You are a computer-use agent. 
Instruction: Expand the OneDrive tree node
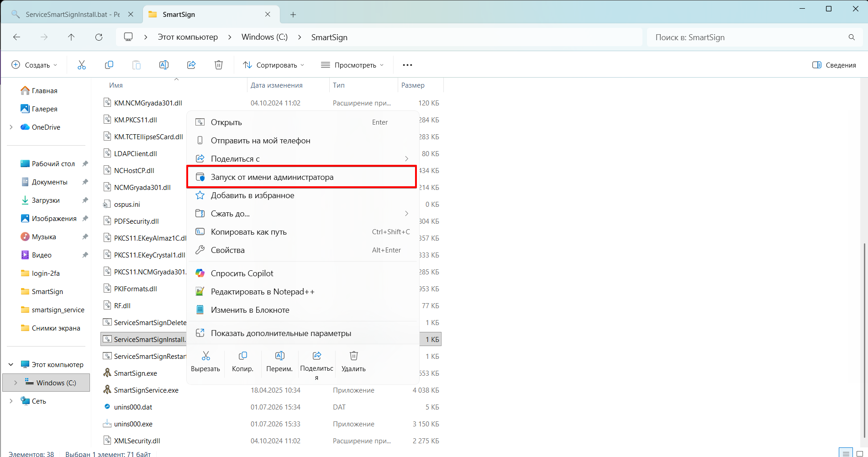click(11, 127)
